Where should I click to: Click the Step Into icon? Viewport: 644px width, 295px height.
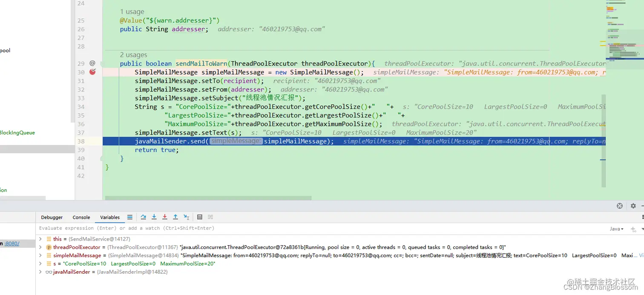(x=154, y=217)
